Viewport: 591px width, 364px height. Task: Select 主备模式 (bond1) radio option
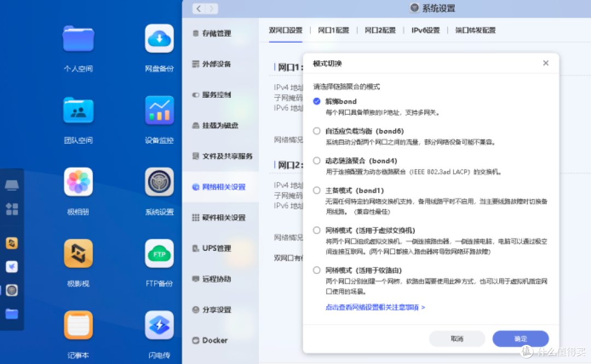(x=317, y=190)
